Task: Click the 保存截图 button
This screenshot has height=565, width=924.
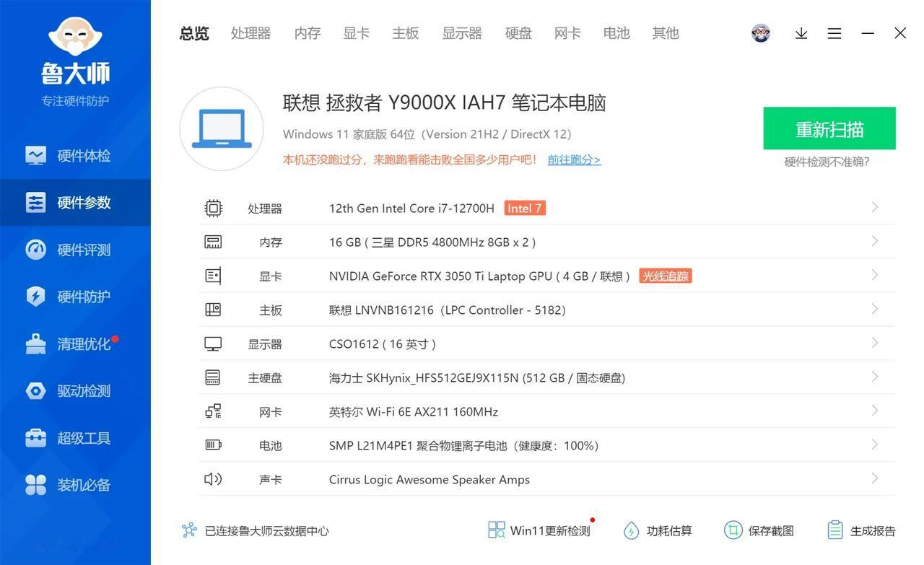Action: 759,530
